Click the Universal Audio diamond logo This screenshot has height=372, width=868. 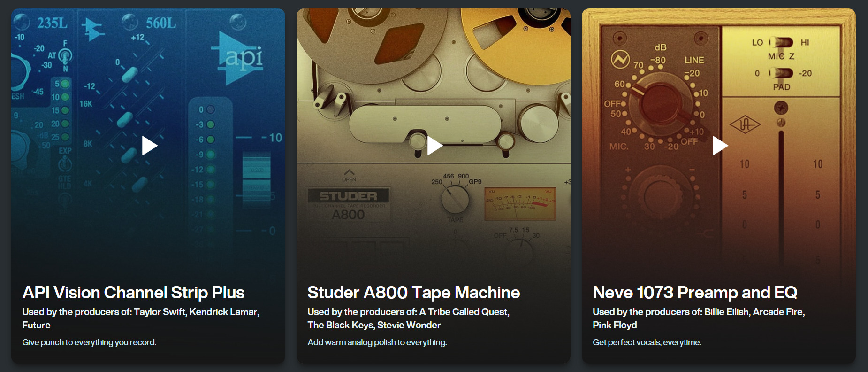click(745, 125)
